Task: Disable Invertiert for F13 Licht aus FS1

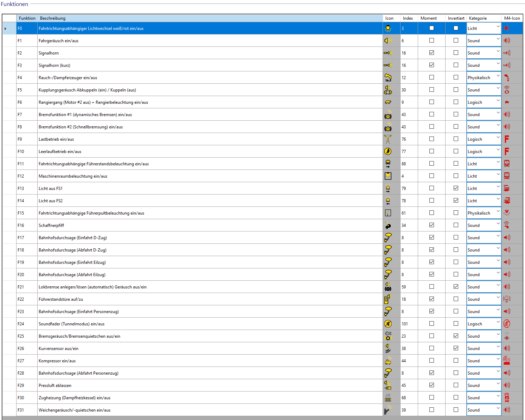Action: [x=456, y=188]
